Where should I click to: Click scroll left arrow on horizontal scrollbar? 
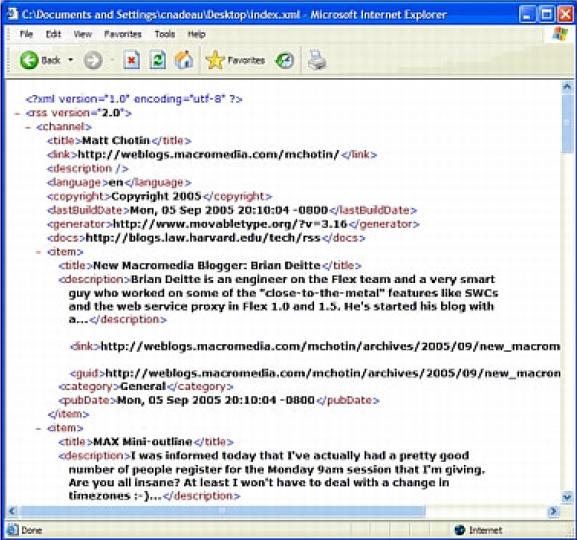12,511
